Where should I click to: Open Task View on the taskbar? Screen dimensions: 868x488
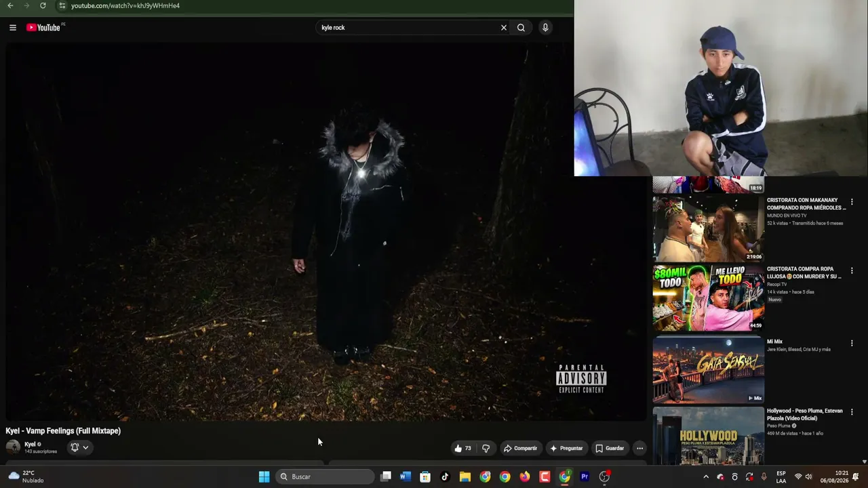click(386, 476)
